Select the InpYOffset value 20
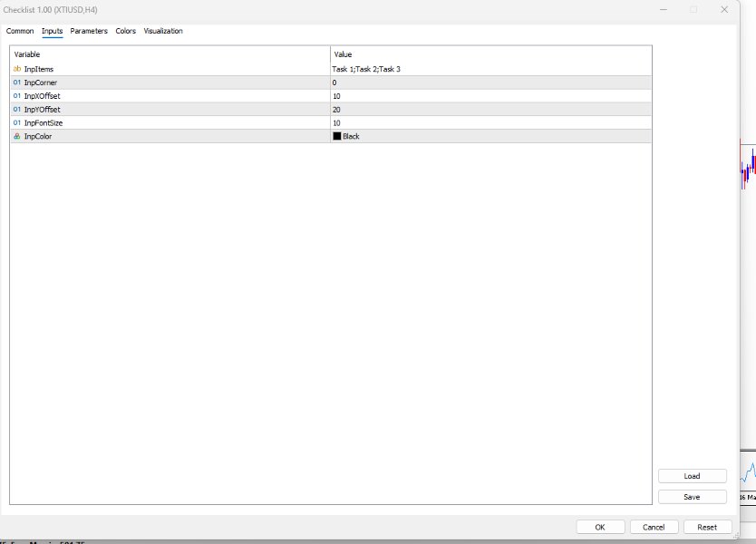This screenshot has width=756, height=544. (336, 110)
